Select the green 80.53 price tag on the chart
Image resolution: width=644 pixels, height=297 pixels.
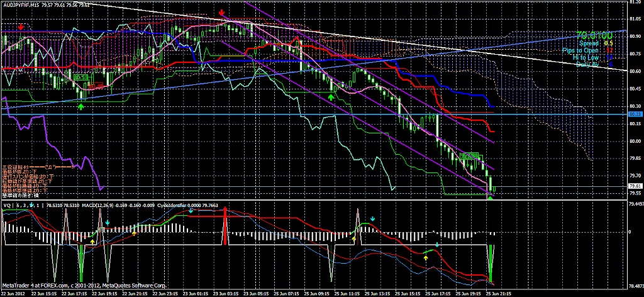click(82, 77)
